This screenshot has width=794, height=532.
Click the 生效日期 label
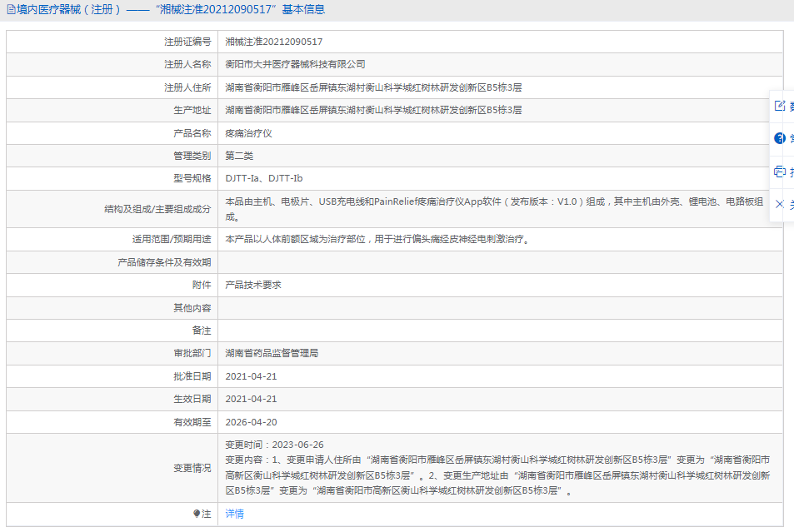coord(192,399)
